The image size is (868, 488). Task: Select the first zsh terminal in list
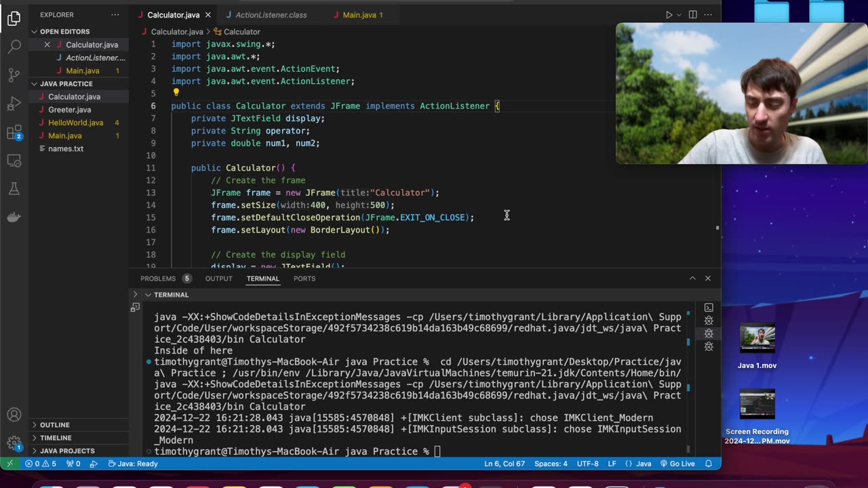pyautogui.click(x=709, y=308)
